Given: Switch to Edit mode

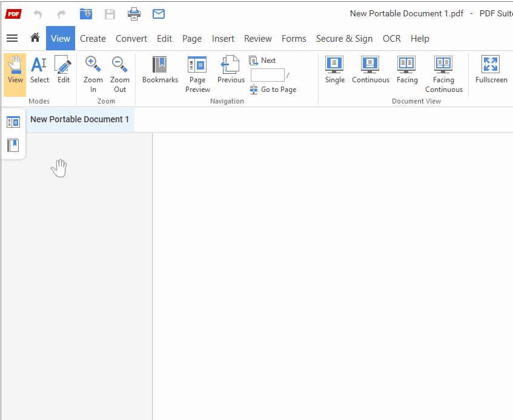Looking at the screenshot, I should coord(63,70).
